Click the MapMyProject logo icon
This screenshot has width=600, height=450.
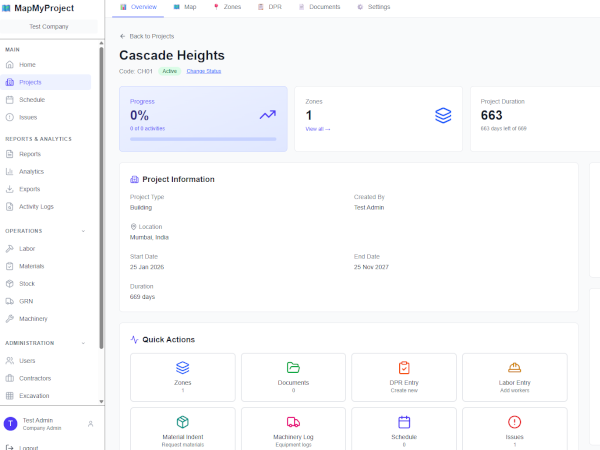click(7, 8)
